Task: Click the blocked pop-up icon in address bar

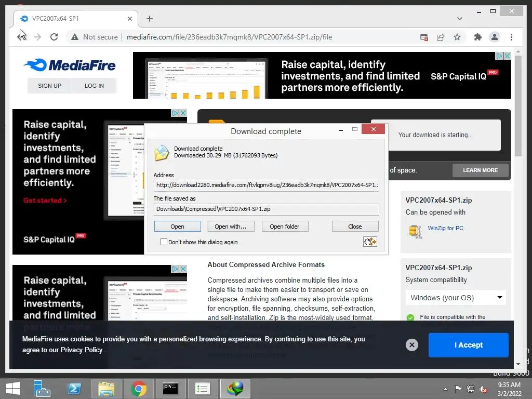Action: coord(424,37)
